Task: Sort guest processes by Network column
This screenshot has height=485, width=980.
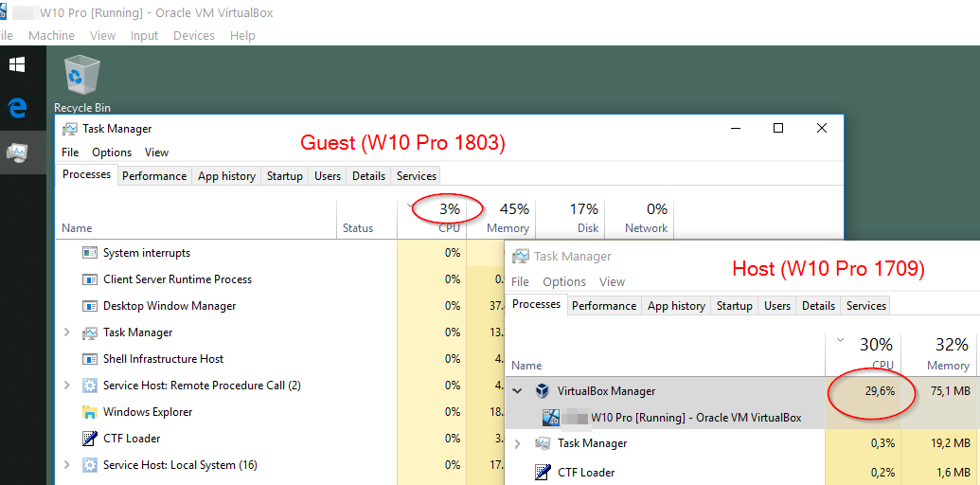Action: pos(639,220)
